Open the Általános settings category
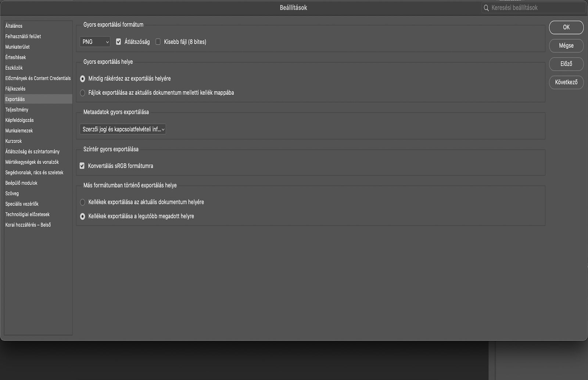The width and height of the screenshot is (588, 380). [38, 26]
